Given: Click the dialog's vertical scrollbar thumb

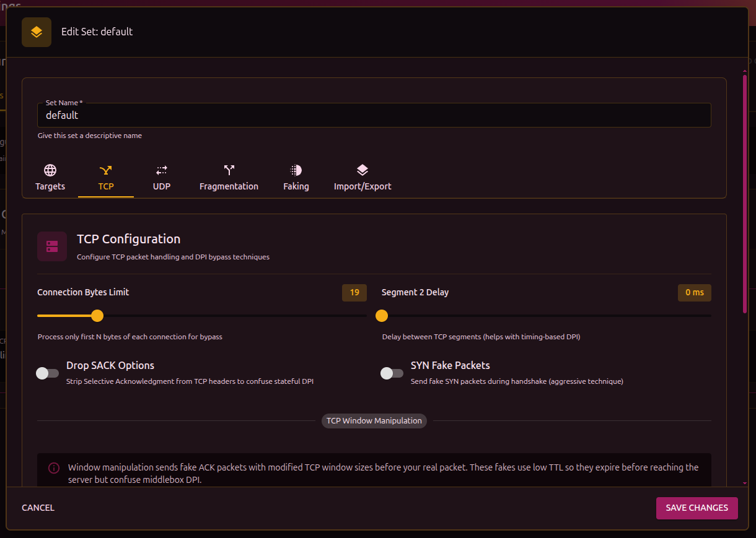Looking at the screenshot, I should [745, 192].
